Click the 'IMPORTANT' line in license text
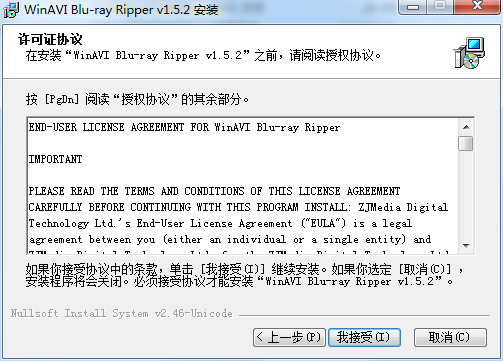This screenshot has height=361, width=503. tap(55, 159)
